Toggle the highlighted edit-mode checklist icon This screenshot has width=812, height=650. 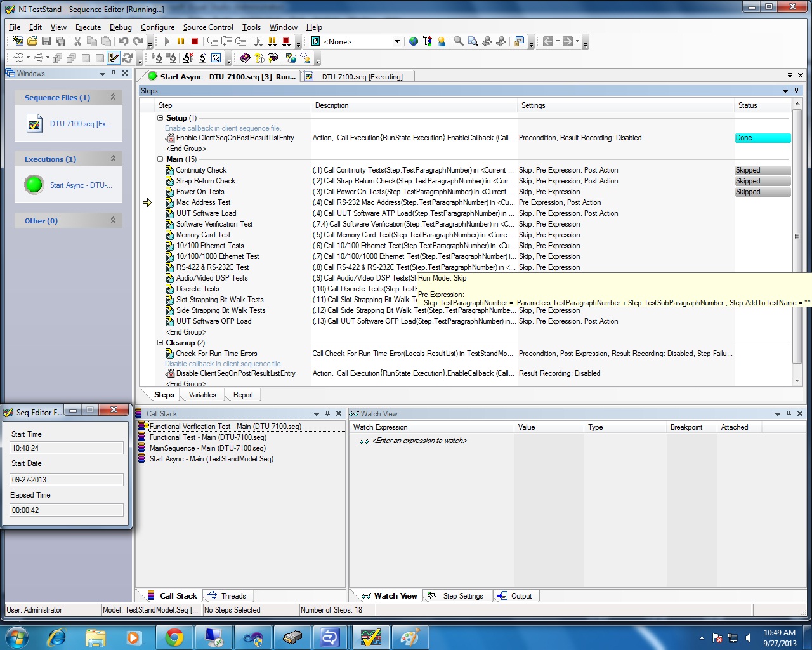(114, 58)
